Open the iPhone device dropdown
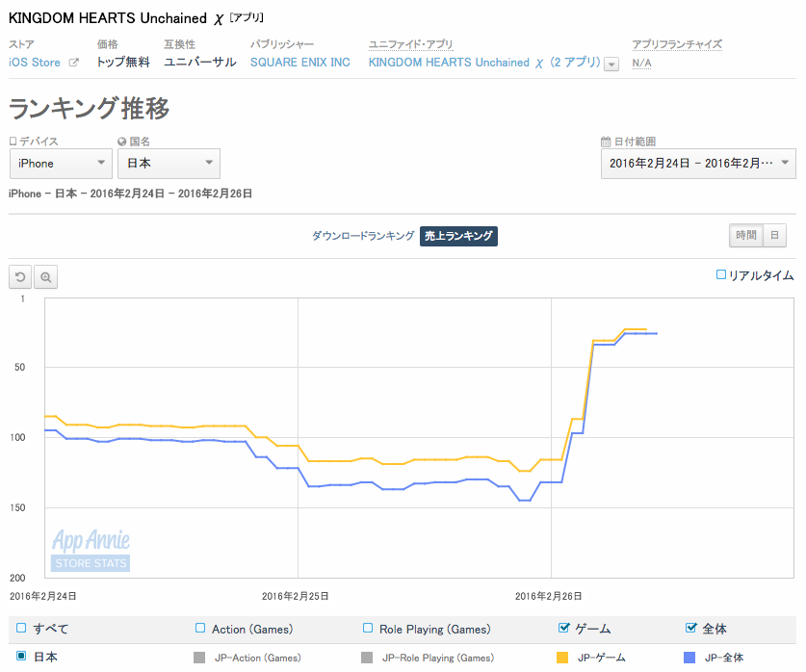The width and height of the screenshot is (806, 672). 61,164
